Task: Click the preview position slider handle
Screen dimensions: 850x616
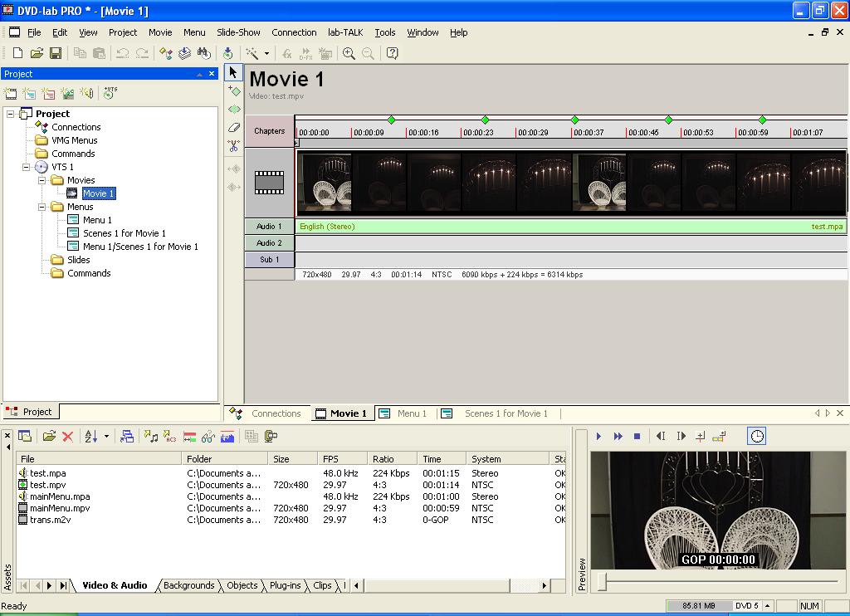Action: [x=602, y=581]
